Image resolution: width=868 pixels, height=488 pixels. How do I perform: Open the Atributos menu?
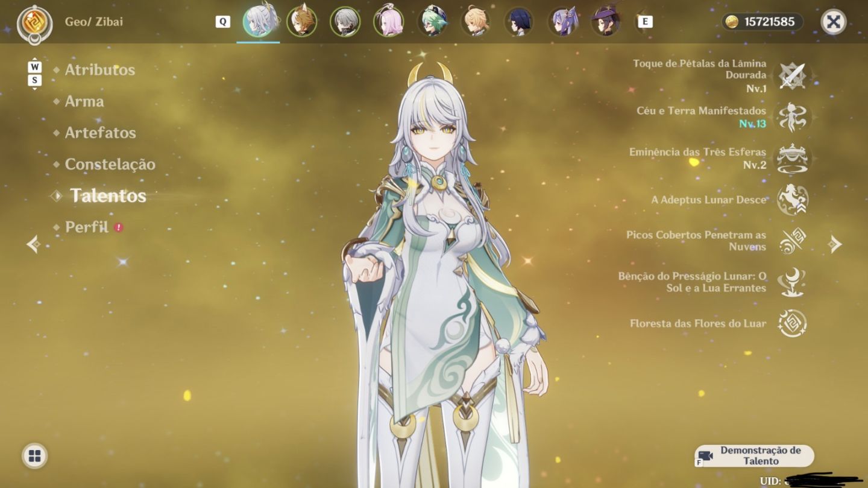coord(100,70)
